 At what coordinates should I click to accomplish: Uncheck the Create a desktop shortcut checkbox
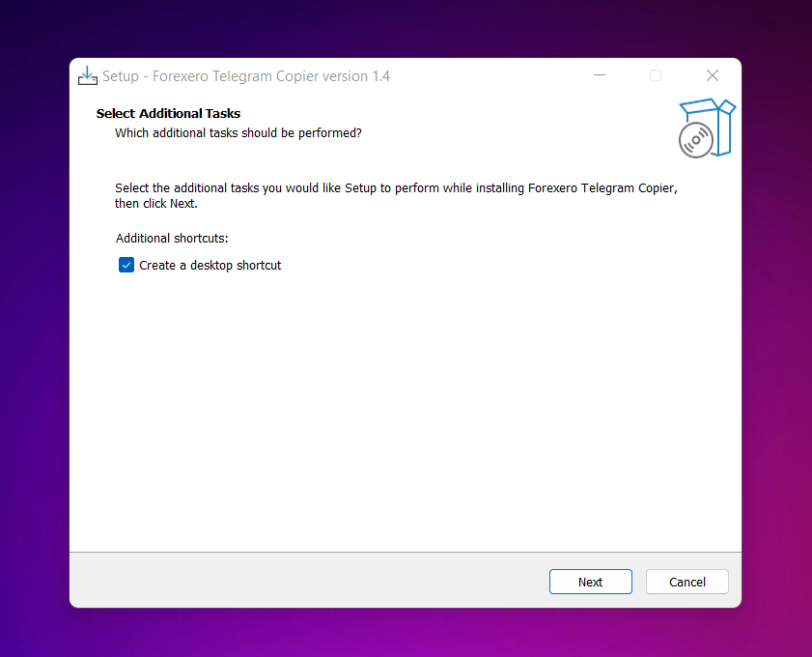tap(126, 265)
